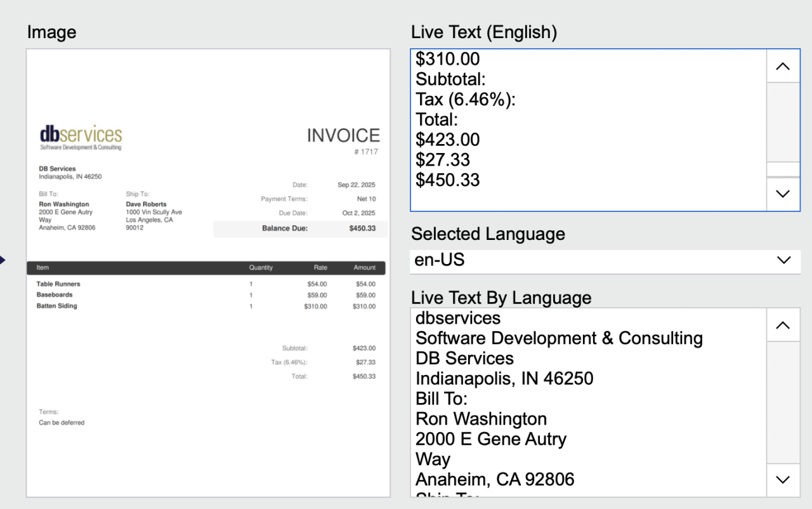The width and height of the screenshot is (812, 509).
Task: Click the up chevron on Live Text By Language
Action: pyautogui.click(x=783, y=325)
